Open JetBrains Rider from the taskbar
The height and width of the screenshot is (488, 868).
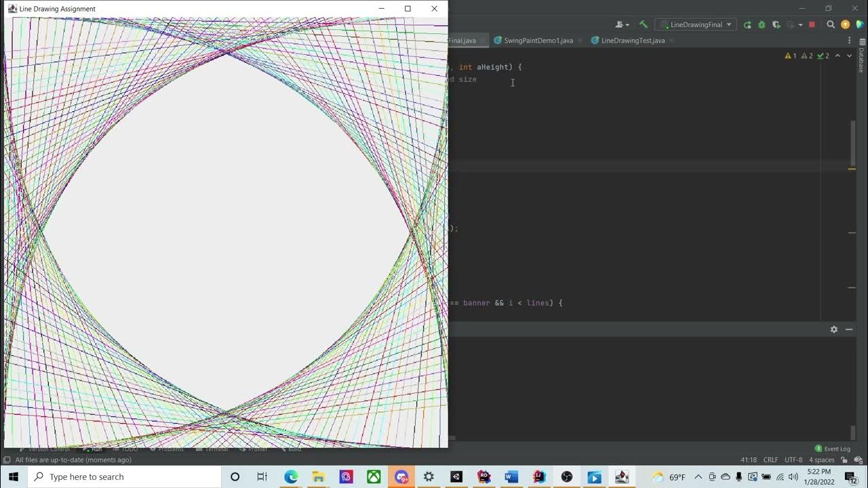coord(484,476)
